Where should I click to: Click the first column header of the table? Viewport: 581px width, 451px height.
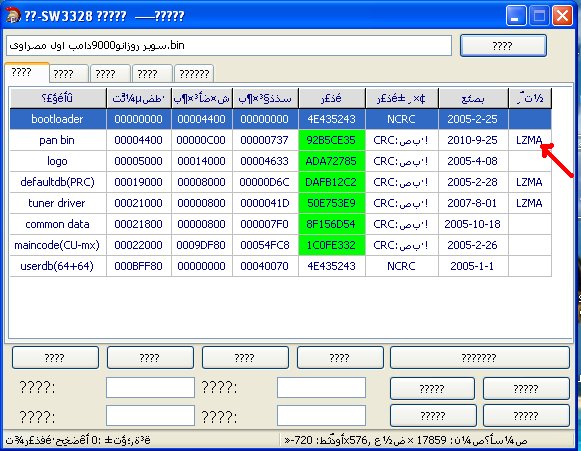(x=58, y=98)
